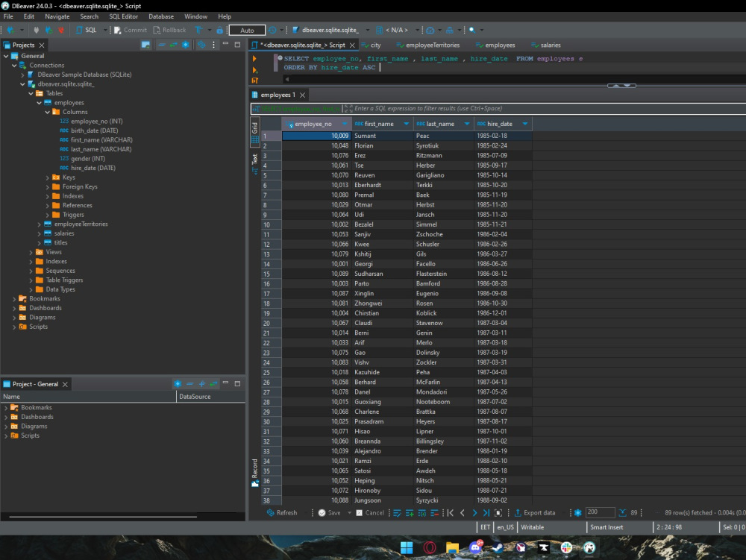Toggle link with editor in Projects panel
The height and width of the screenshot is (560, 746).
(173, 45)
